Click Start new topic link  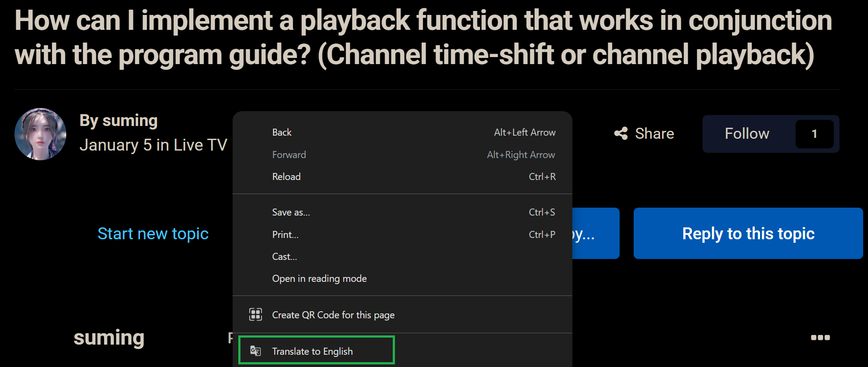click(x=153, y=234)
